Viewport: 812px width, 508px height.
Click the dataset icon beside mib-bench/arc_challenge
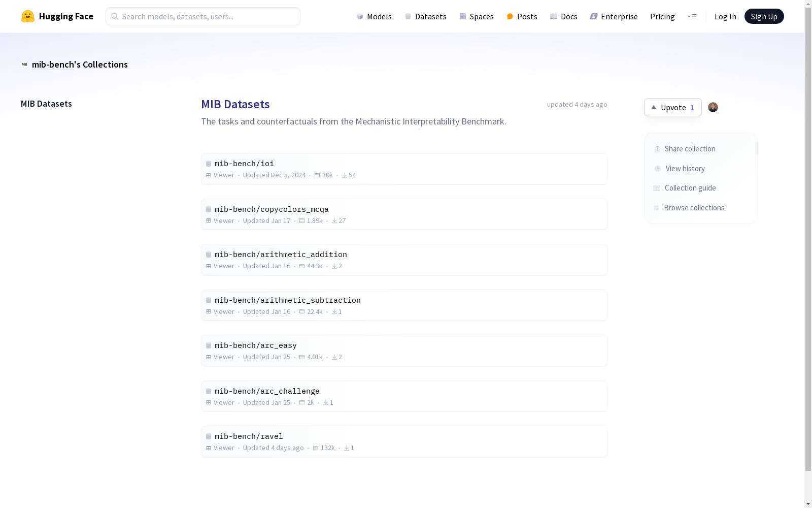click(209, 391)
